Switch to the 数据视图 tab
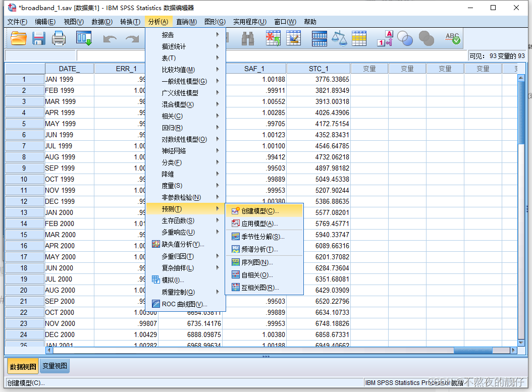 (23, 367)
